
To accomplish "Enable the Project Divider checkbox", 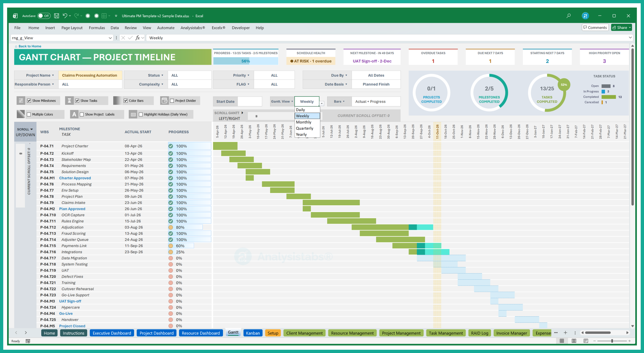I will click(172, 101).
